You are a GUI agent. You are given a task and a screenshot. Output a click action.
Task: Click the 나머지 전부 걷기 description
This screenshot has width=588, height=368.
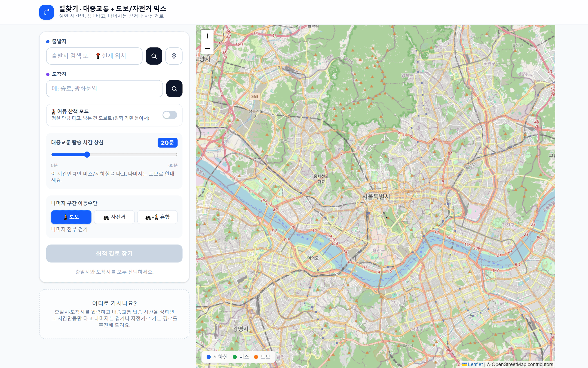pyautogui.click(x=69, y=229)
